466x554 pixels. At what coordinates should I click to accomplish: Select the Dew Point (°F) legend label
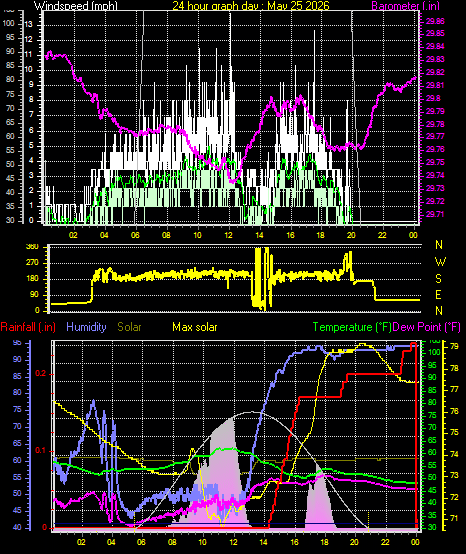point(427,327)
